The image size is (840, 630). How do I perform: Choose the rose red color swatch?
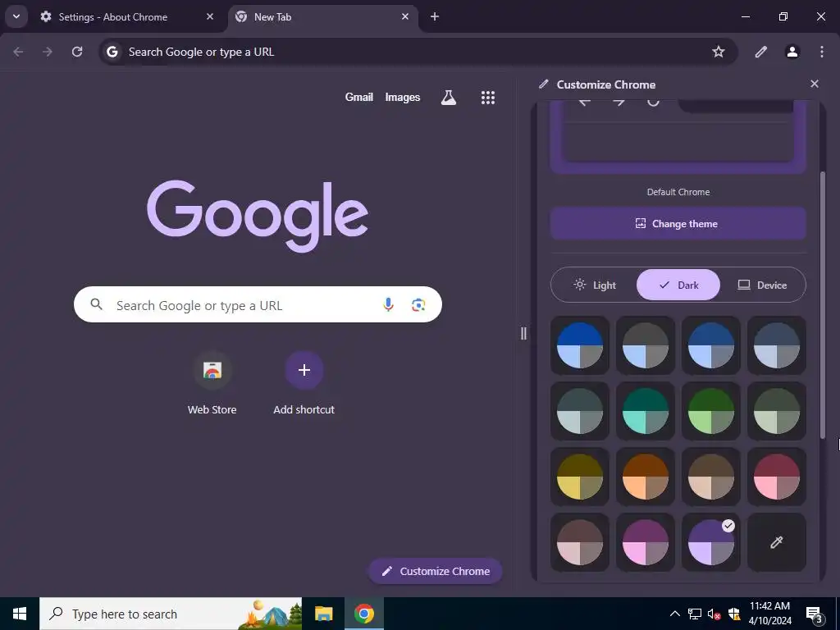tap(777, 477)
